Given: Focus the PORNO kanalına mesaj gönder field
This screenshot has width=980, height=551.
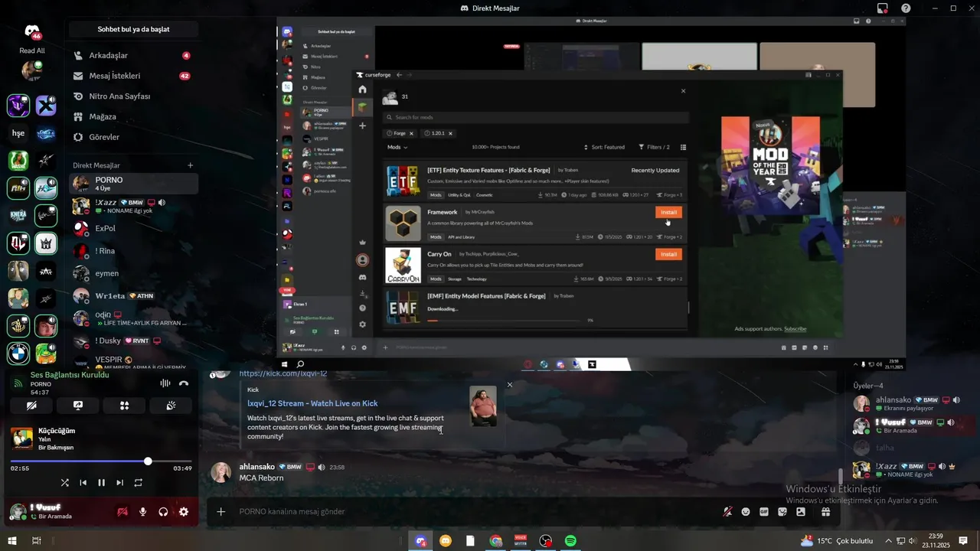Looking at the screenshot, I should coord(475,512).
